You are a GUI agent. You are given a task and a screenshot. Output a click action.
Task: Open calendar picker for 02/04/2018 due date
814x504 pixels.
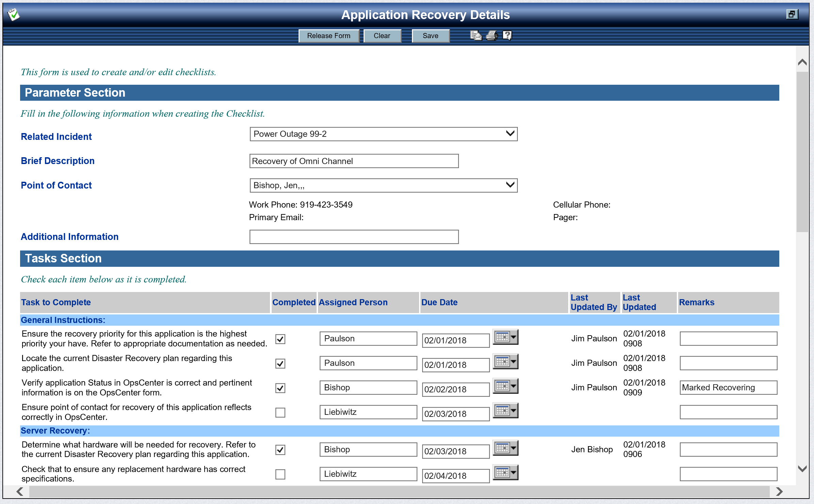[506, 473]
